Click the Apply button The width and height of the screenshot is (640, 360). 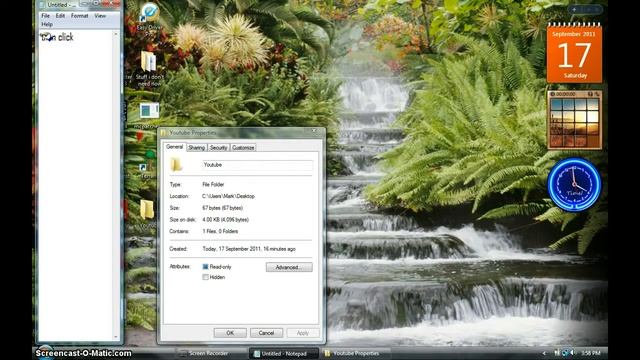click(302, 333)
